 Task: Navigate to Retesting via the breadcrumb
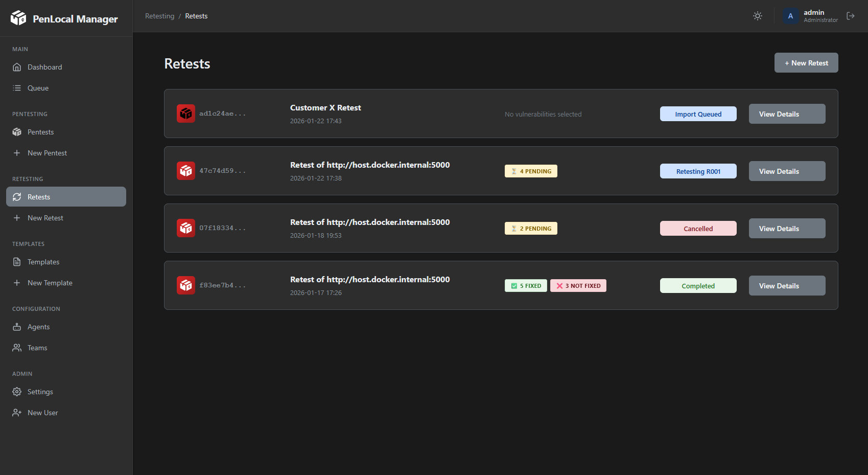(x=159, y=16)
